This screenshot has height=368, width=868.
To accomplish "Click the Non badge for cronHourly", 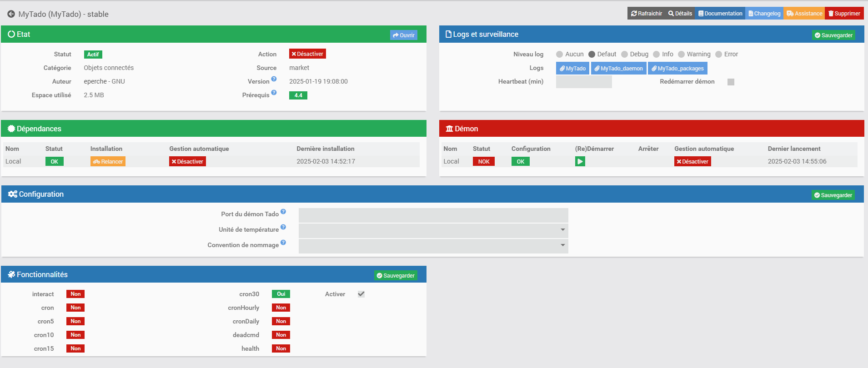I will click(x=281, y=308).
